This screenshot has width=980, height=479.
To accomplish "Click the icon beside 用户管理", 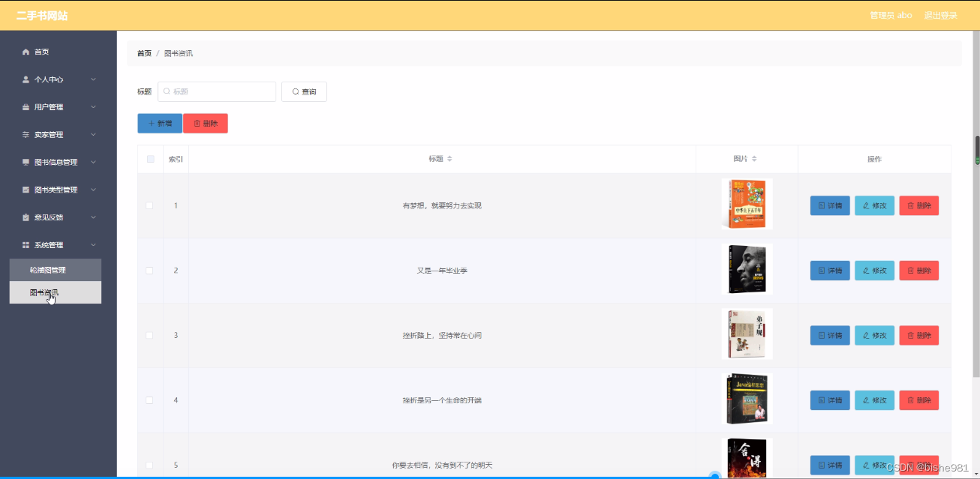I will 25,106.
